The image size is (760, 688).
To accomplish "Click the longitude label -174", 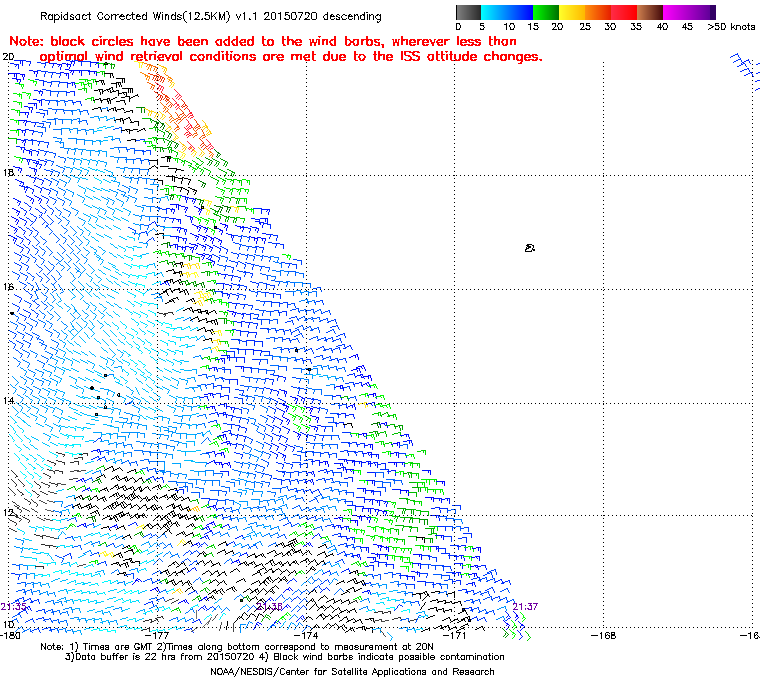I will (307, 635).
